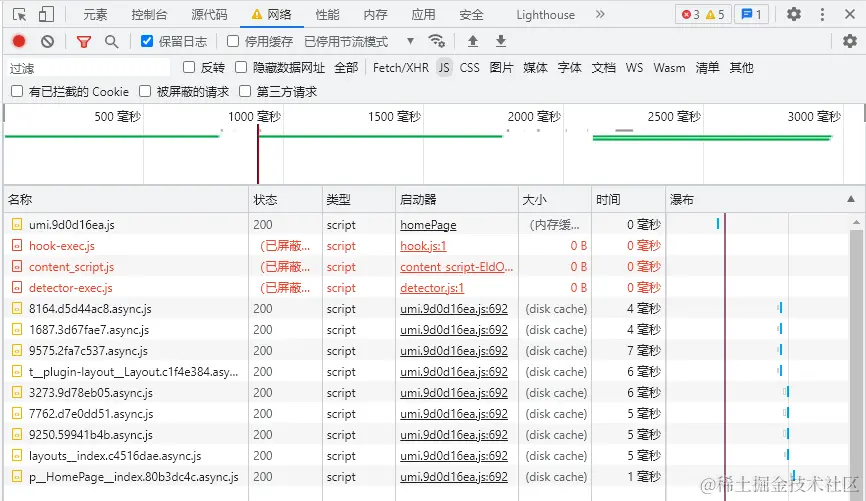Screen dimensions: 866x501
Task: Switch to the 安全 tab
Action: point(472,14)
